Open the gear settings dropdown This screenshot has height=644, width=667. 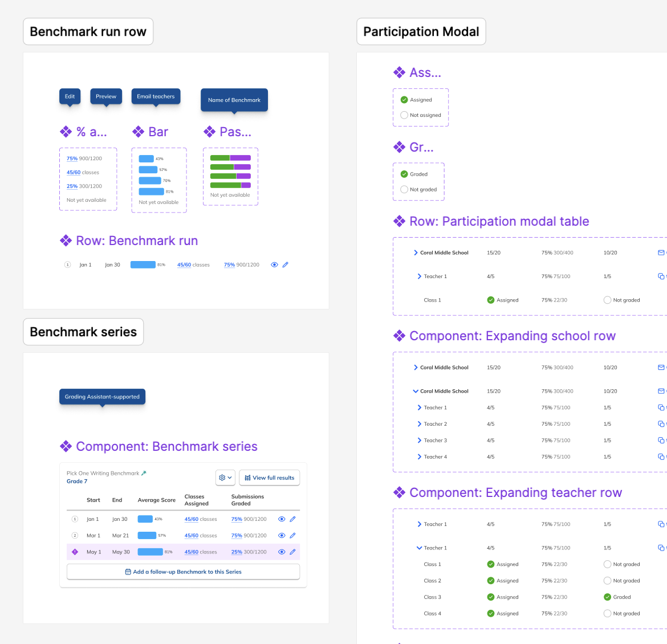click(225, 478)
